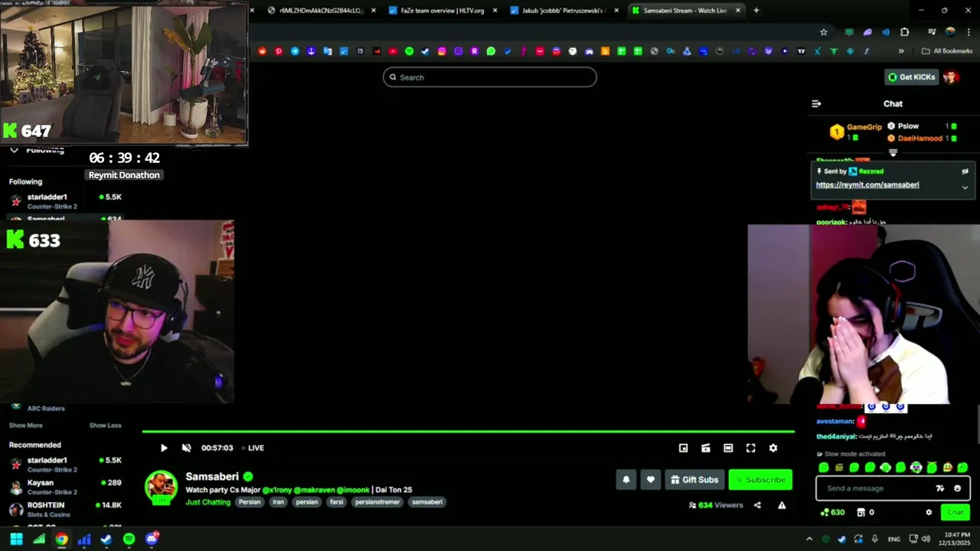Open chat settings gear
The height and width of the screenshot is (551, 980).
929,513
